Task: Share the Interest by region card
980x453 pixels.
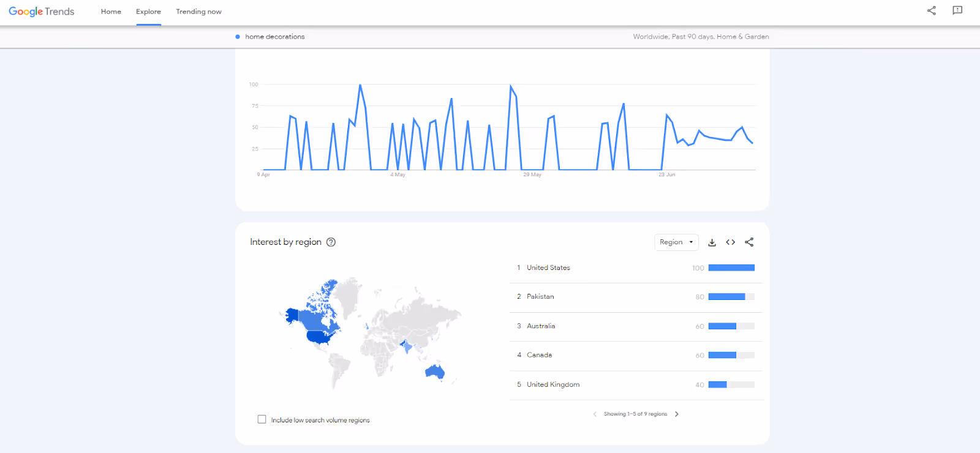Action: point(749,242)
